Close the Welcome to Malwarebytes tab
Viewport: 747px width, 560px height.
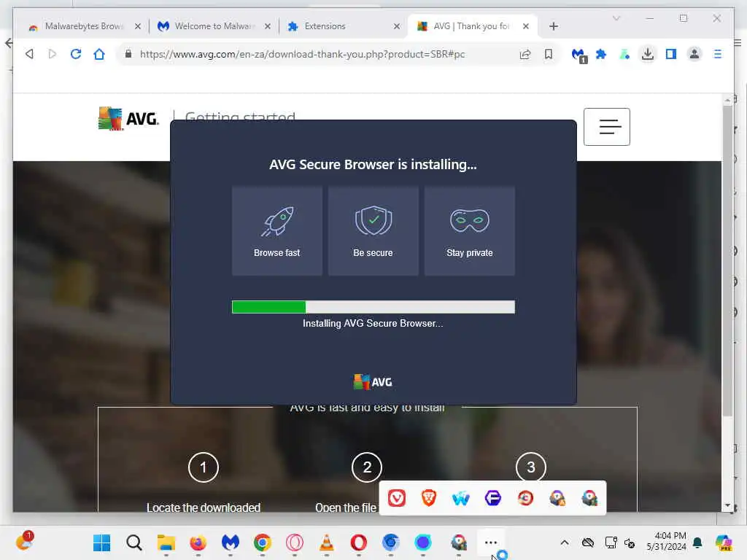(268, 26)
